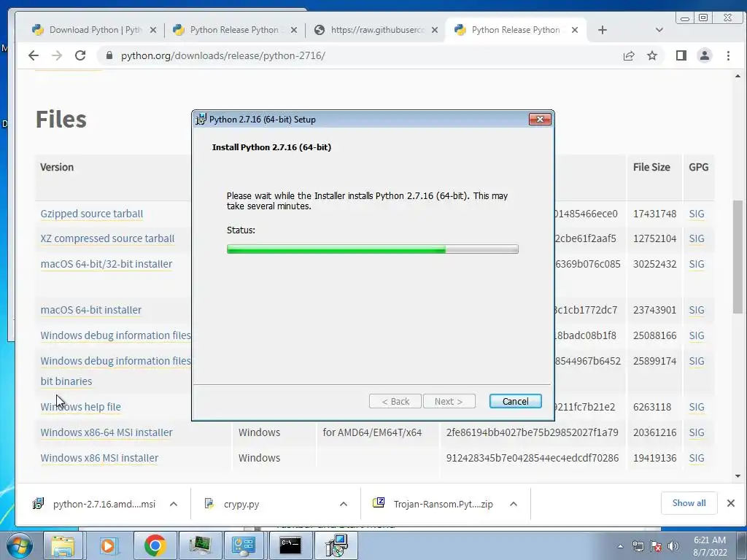Open downloaded Trojan-Ransom zip item
The height and width of the screenshot is (560, 747).
coord(433,504)
